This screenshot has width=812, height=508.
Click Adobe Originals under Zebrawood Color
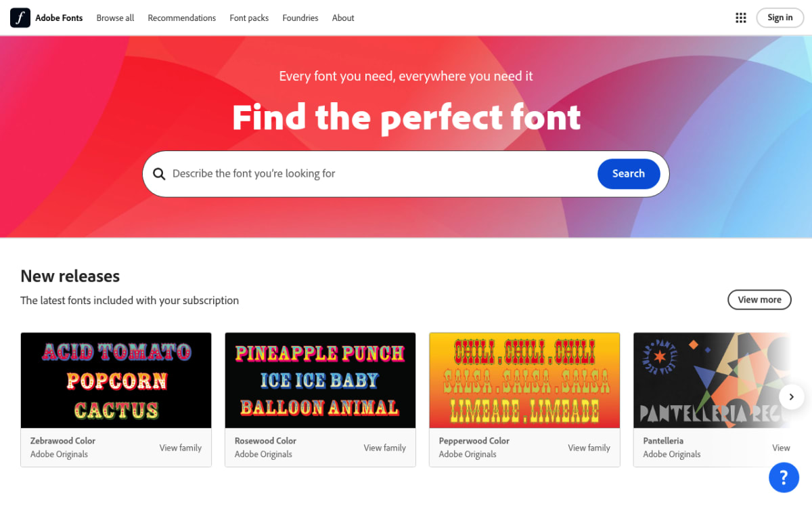tap(59, 454)
